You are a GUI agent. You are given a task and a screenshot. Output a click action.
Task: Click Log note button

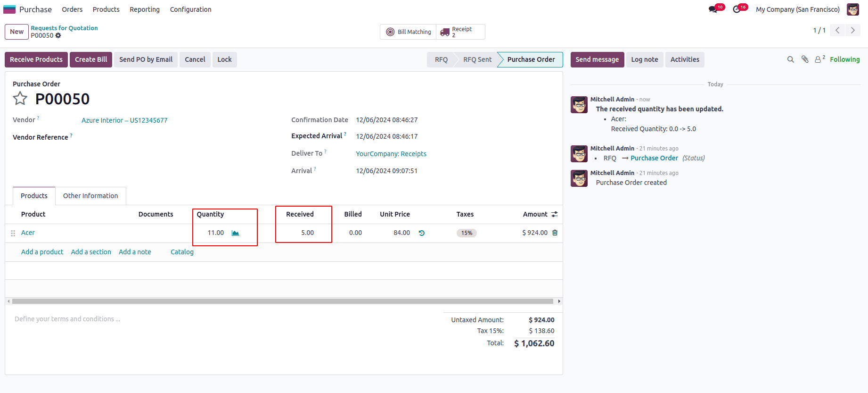tap(645, 59)
